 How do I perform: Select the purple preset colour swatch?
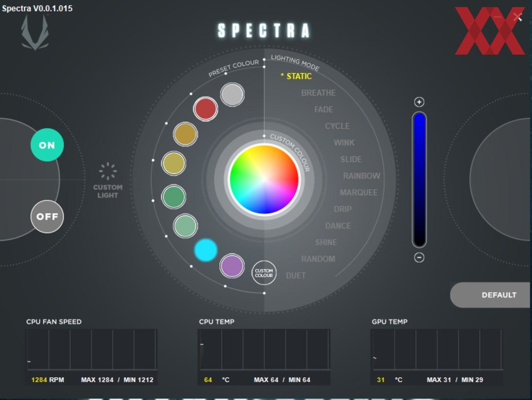tap(232, 266)
